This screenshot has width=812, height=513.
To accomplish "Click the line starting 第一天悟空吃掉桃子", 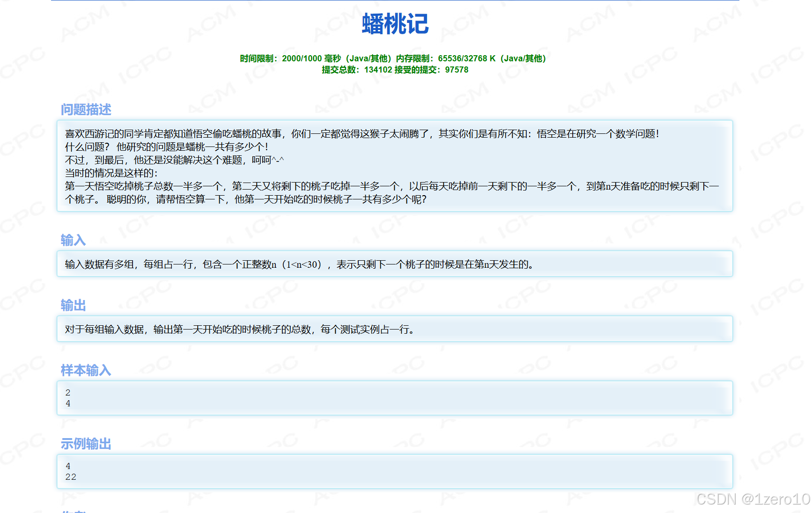I will pyautogui.click(x=391, y=186).
